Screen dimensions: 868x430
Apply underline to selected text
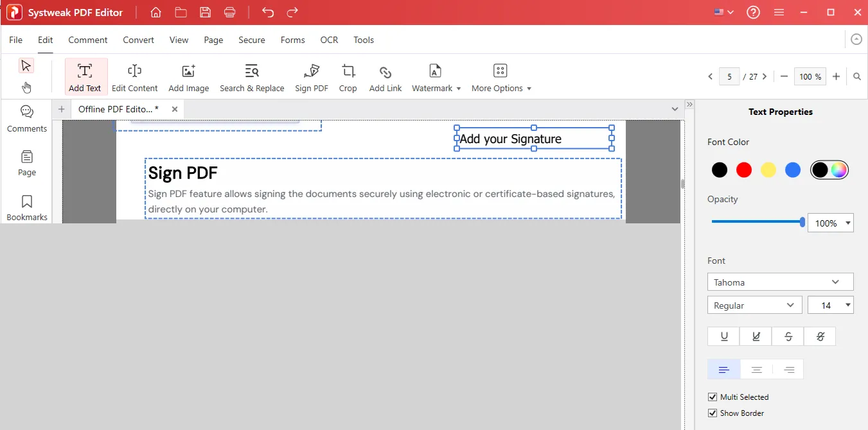click(723, 336)
